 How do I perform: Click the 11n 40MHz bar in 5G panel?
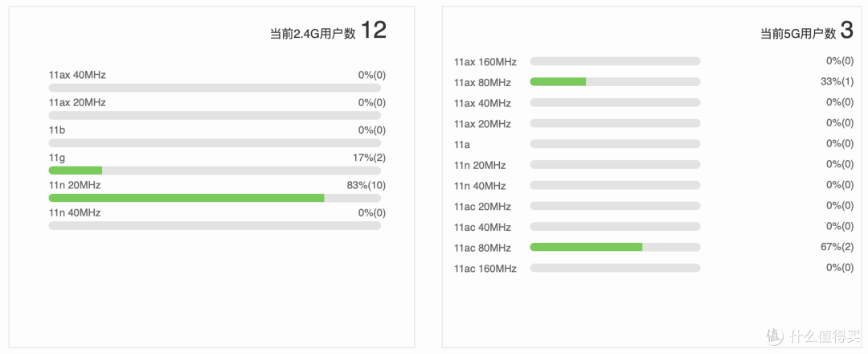pyautogui.click(x=615, y=185)
